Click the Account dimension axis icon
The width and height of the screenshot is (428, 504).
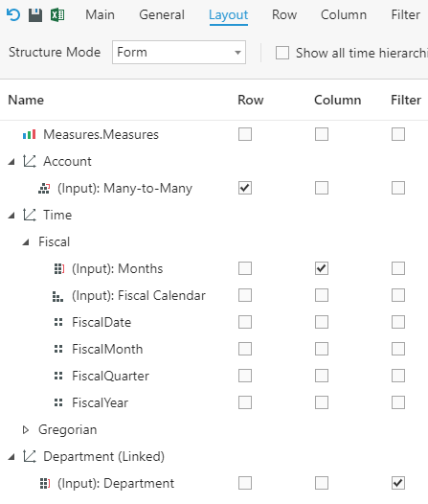coord(30,161)
